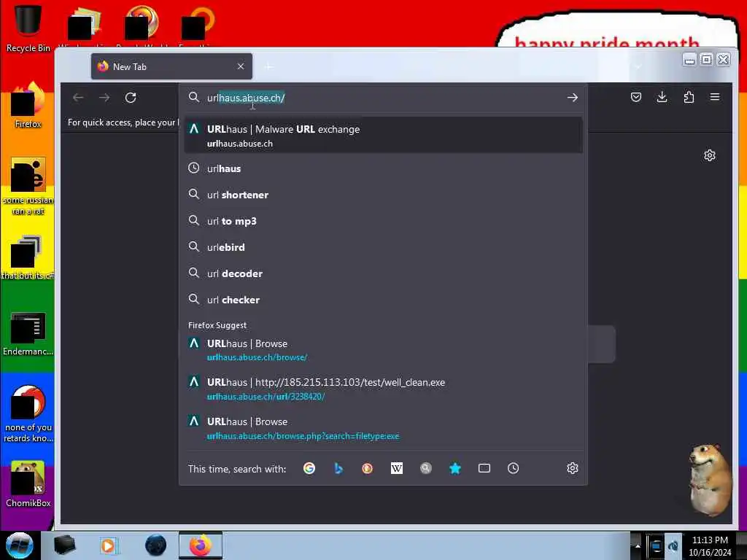
Task: Click the black box taskbar icon
Action: click(64, 545)
